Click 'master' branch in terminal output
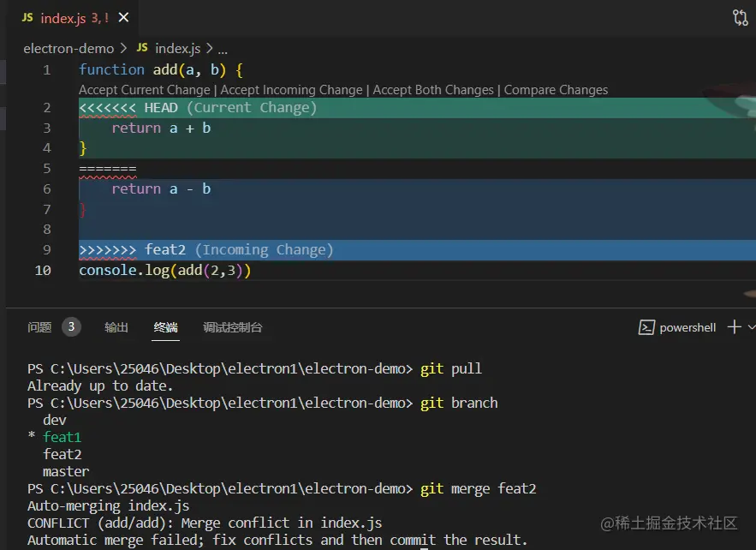 pyautogui.click(x=66, y=471)
